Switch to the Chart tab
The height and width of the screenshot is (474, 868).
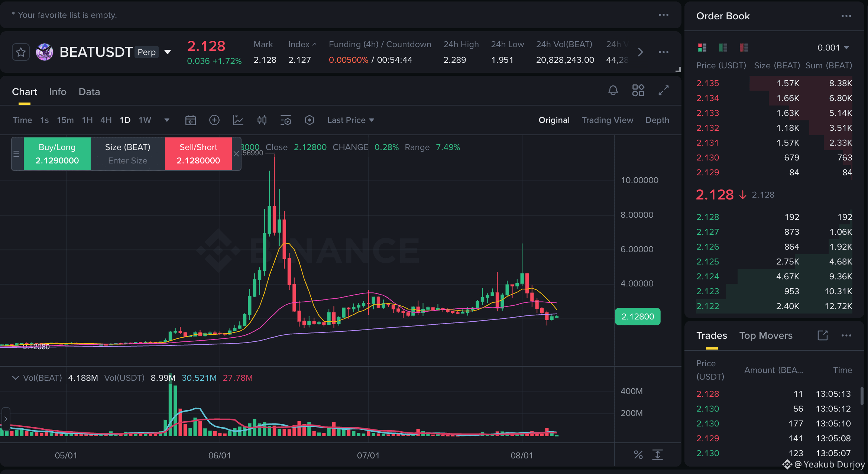[x=25, y=92]
